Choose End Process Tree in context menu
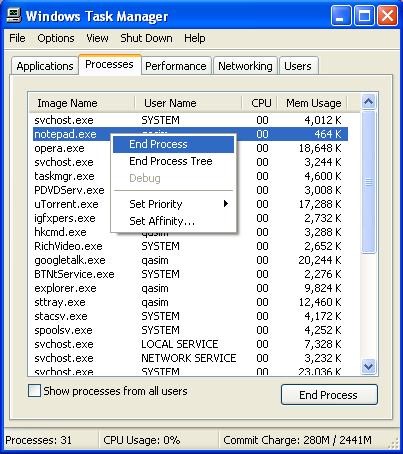This screenshot has width=403, height=454. tap(173, 161)
